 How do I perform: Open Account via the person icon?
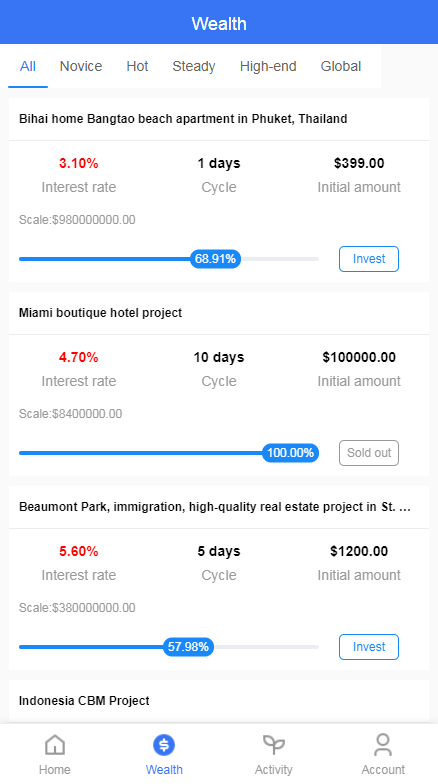click(383, 744)
